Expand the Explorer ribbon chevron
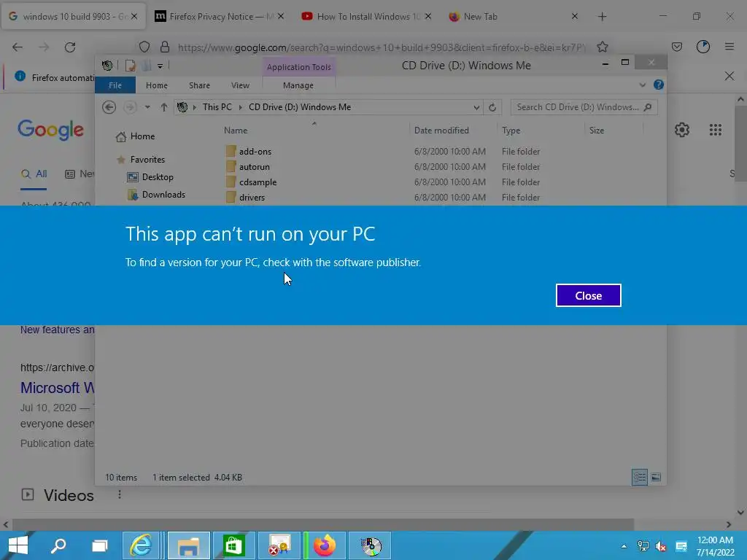The image size is (747, 560). click(x=642, y=85)
